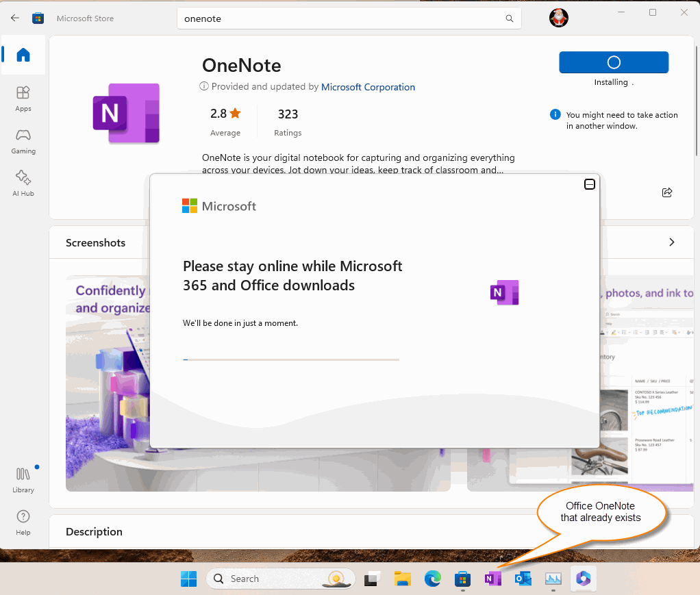Expand Screenshots with the right chevron
The height and width of the screenshot is (595, 700).
pyautogui.click(x=671, y=242)
